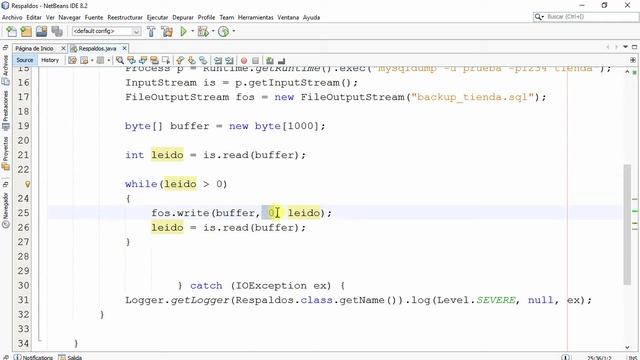This screenshot has width=640, height=360.
Task: Open the Archivo menu
Action: (x=12, y=17)
